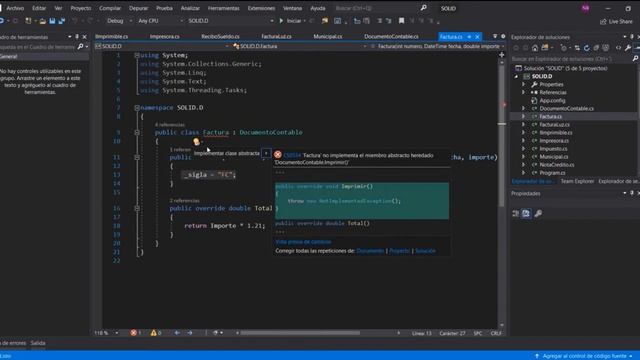Select Impuesto.cs in solution explorer
Screen dimensions: 640x360
coord(553,149)
